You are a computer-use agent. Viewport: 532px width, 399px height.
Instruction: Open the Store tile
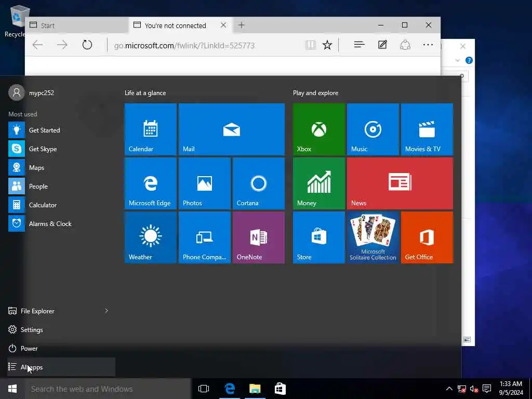(x=319, y=237)
